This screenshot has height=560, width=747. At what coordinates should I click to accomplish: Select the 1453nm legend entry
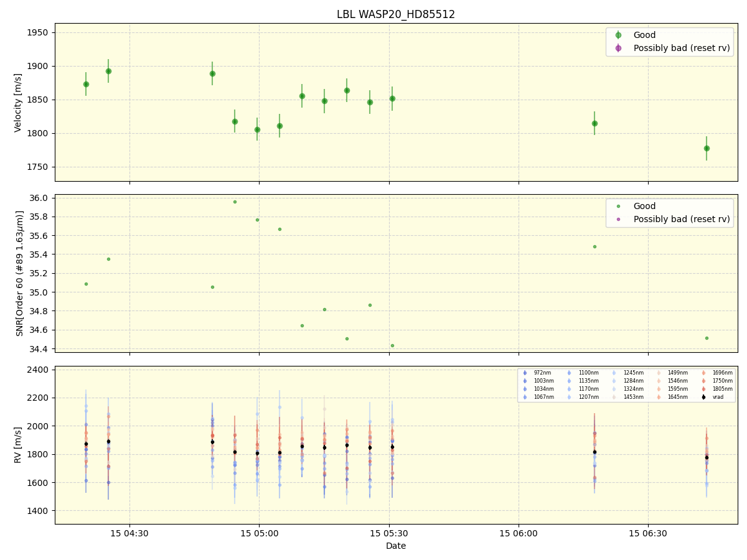coord(614,397)
